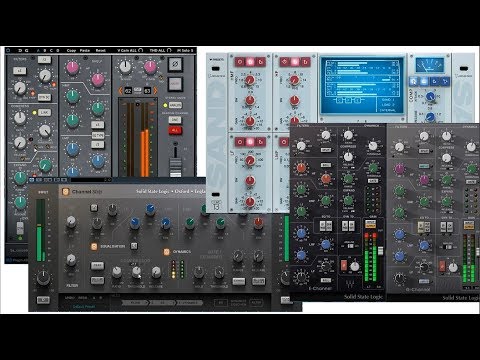Click the output fader beside E-Channel meters
Screen dimensions: 480x360
[x=380, y=251]
